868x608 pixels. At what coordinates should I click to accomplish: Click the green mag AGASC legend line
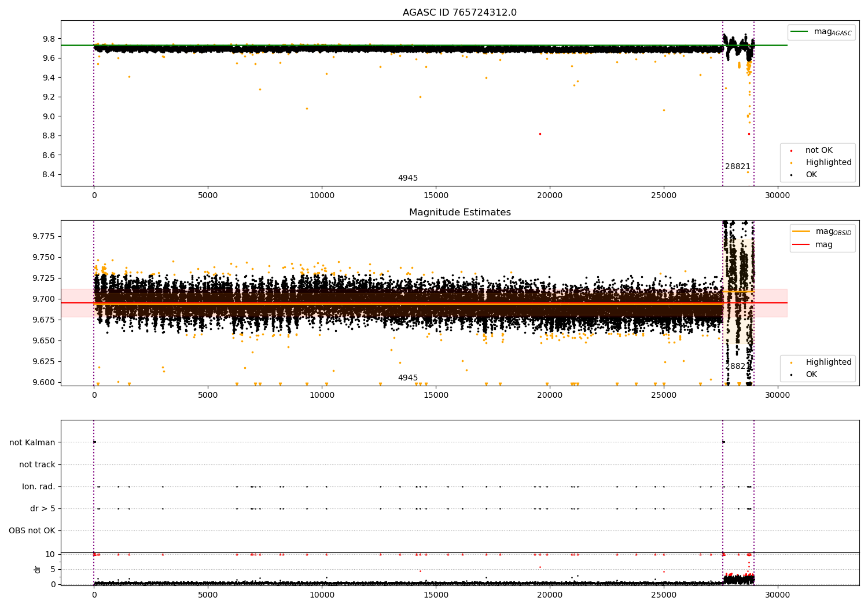(x=800, y=32)
